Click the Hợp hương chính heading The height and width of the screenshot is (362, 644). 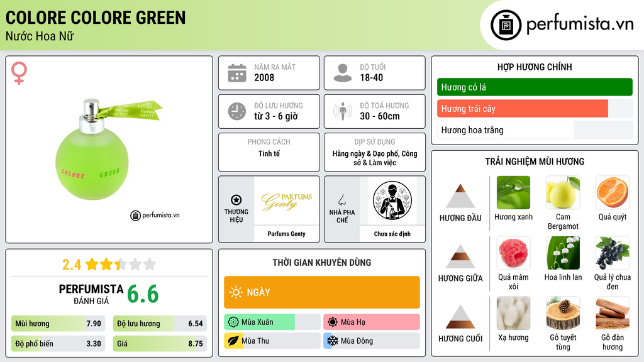pyautogui.click(x=535, y=67)
